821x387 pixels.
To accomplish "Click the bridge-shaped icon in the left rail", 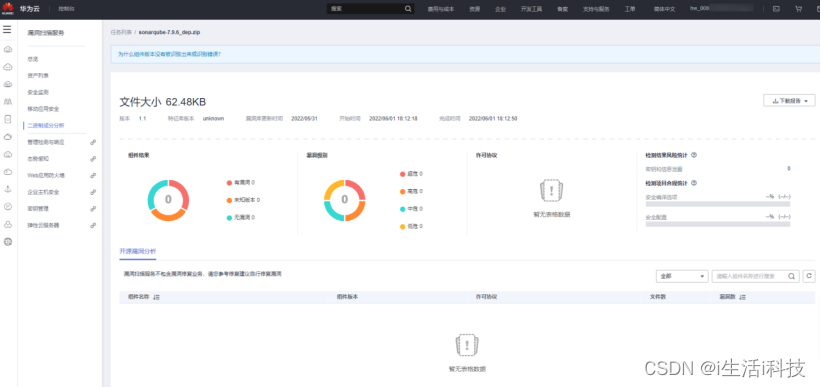I will point(8,101).
